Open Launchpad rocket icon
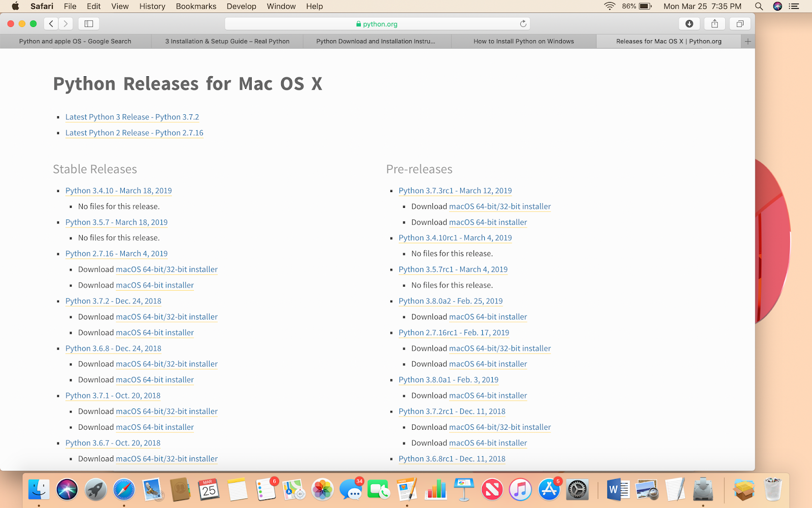 pyautogui.click(x=95, y=490)
